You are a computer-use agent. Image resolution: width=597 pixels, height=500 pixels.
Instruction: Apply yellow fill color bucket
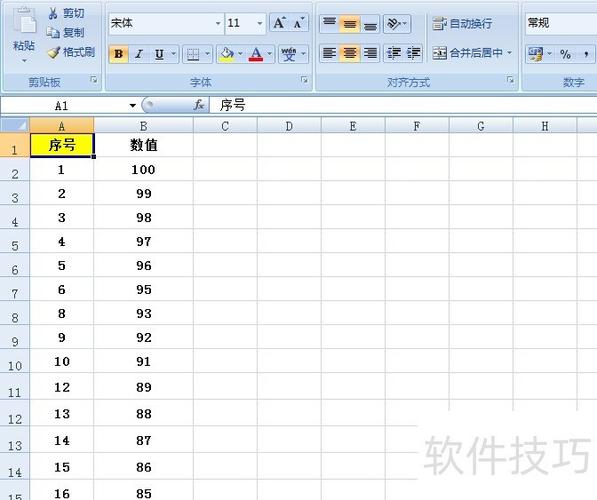coord(227,54)
